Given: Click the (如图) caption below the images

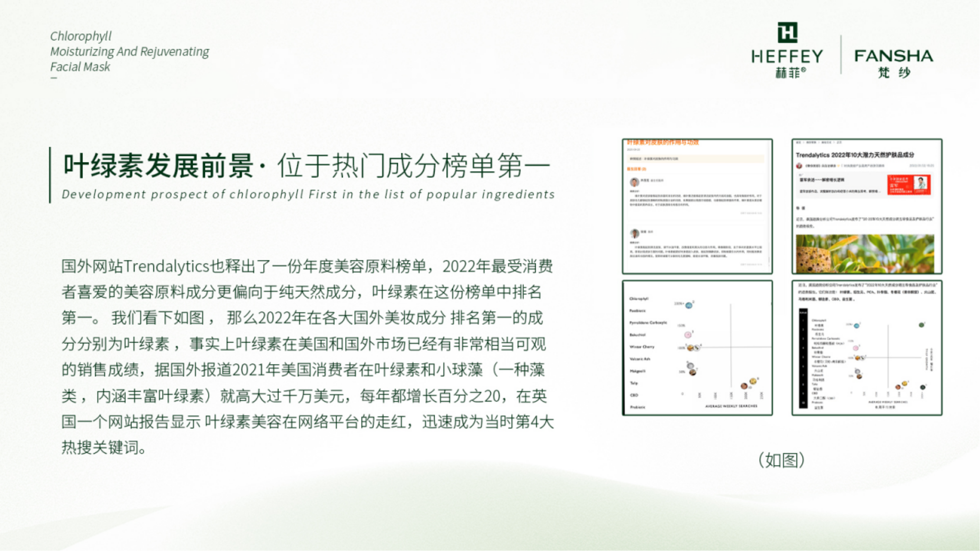Looking at the screenshot, I should pos(782,460).
